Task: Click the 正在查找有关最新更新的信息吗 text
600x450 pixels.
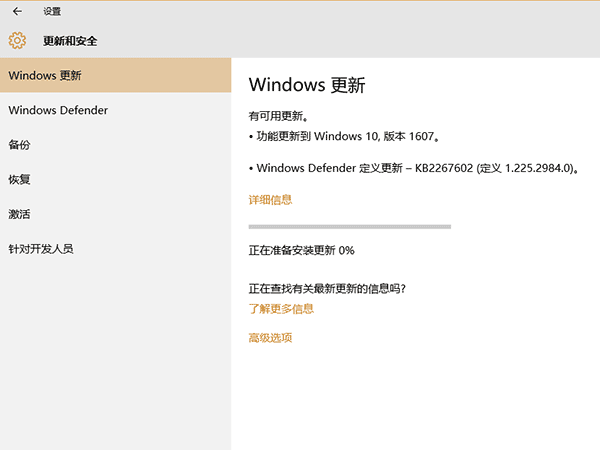Action: click(327, 289)
